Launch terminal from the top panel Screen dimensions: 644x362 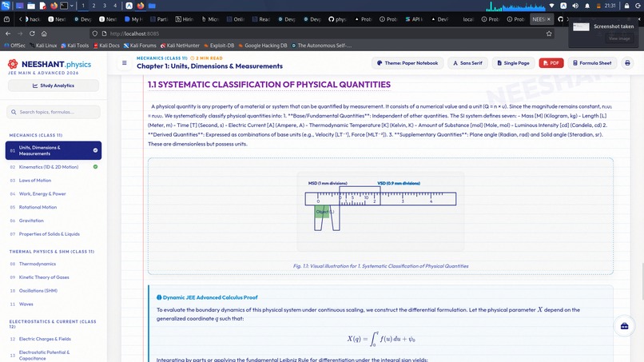(64, 6)
